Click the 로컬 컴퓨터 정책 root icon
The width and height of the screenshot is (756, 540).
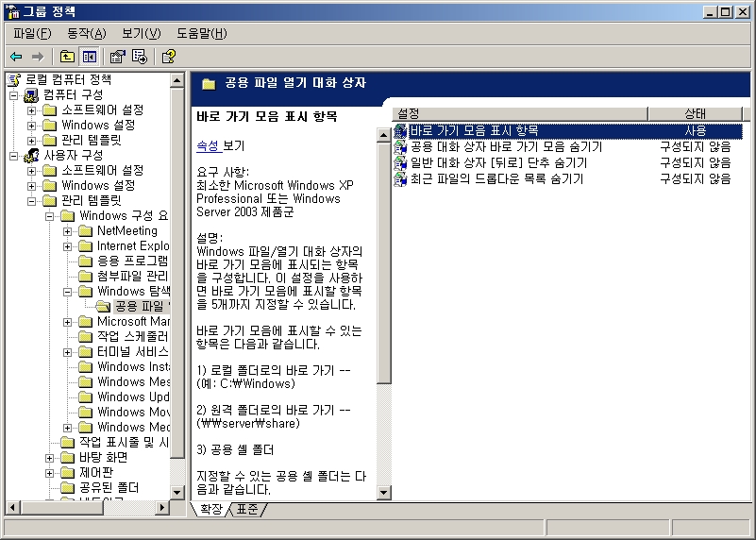(x=14, y=79)
